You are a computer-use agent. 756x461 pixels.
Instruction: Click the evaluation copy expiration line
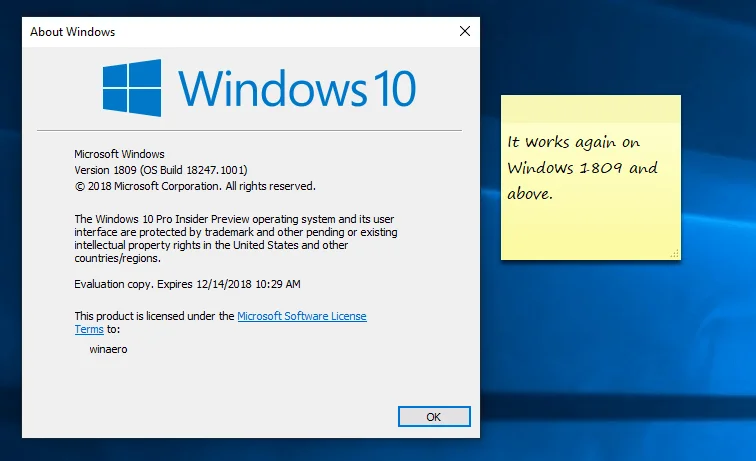click(187, 284)
